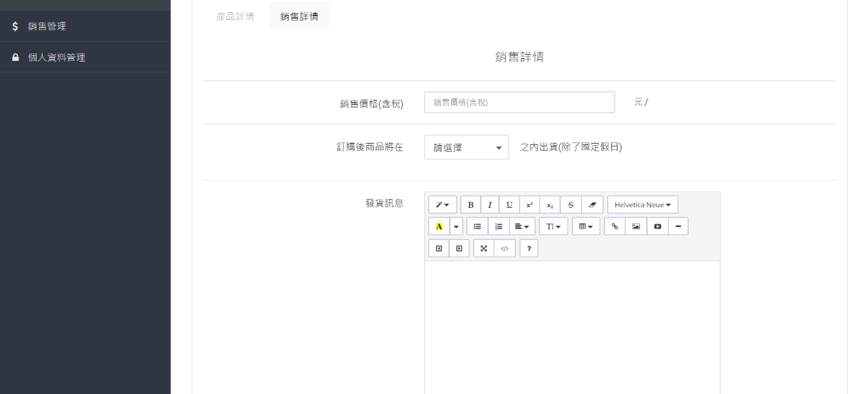Open the table insert dropdown
The width and height of the screenshot is (868, 394).
point(585,226)
